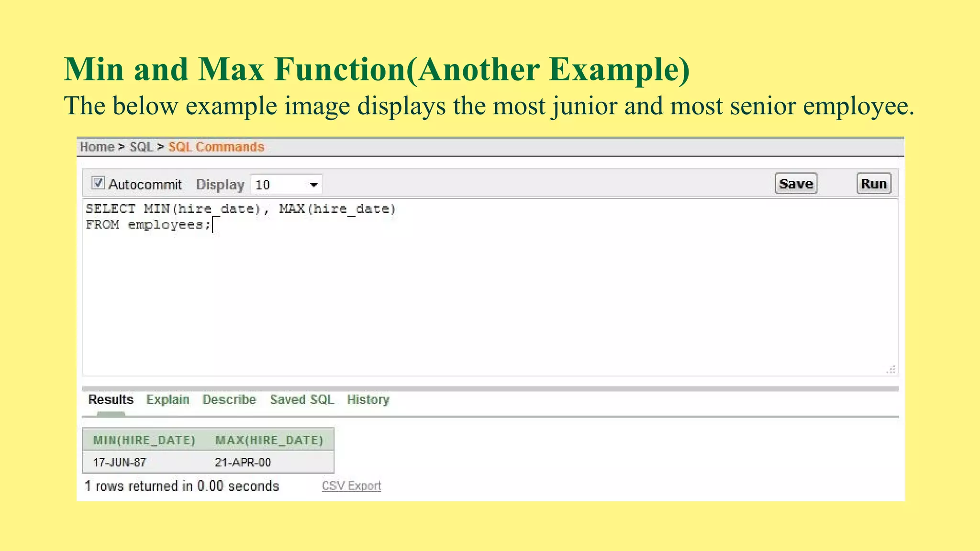Switch to the Describe tab

click(x=229, y=400)
